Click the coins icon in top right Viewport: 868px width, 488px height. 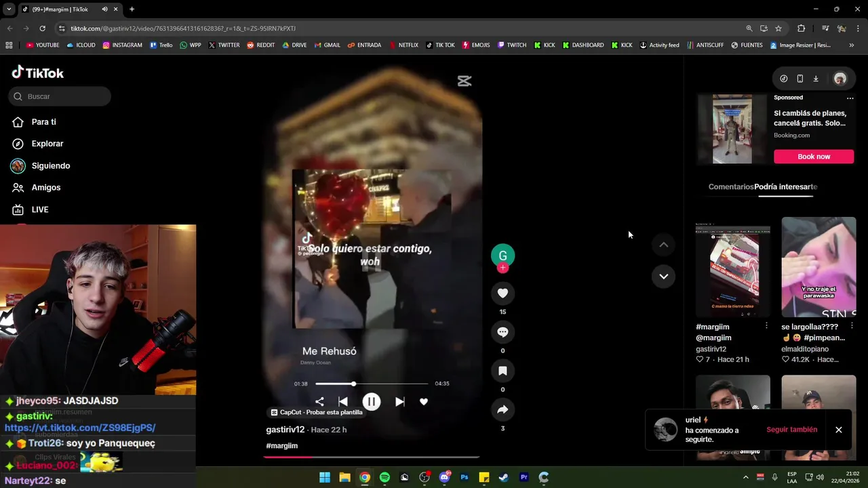pyautogui.click(x=783, y=79)
